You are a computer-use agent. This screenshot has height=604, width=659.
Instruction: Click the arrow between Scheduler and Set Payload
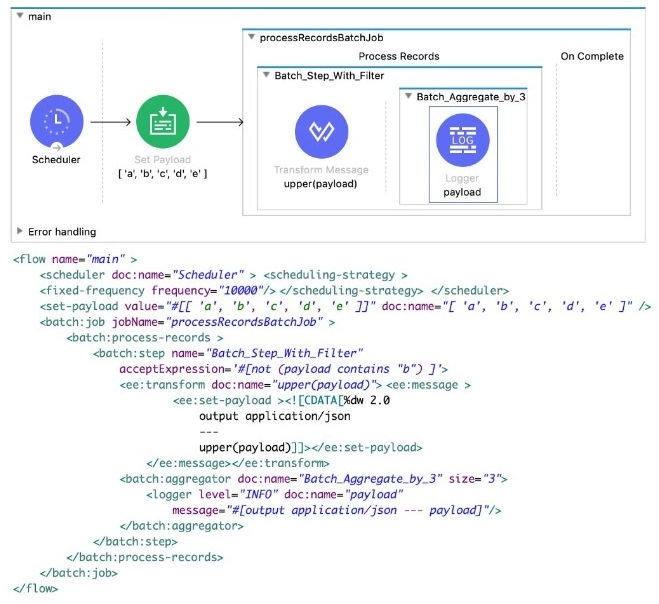tap(110, 124)
